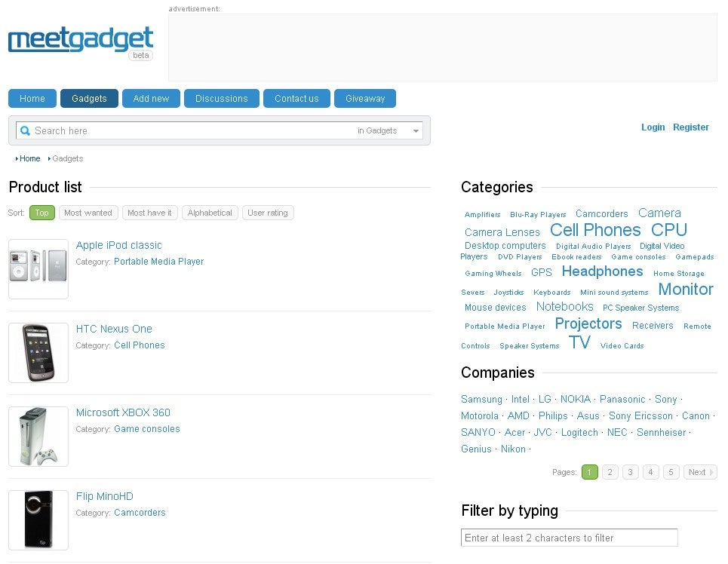Open the Apple iPod classic product title
728x564 pixels.
click(x=119, y=245)
